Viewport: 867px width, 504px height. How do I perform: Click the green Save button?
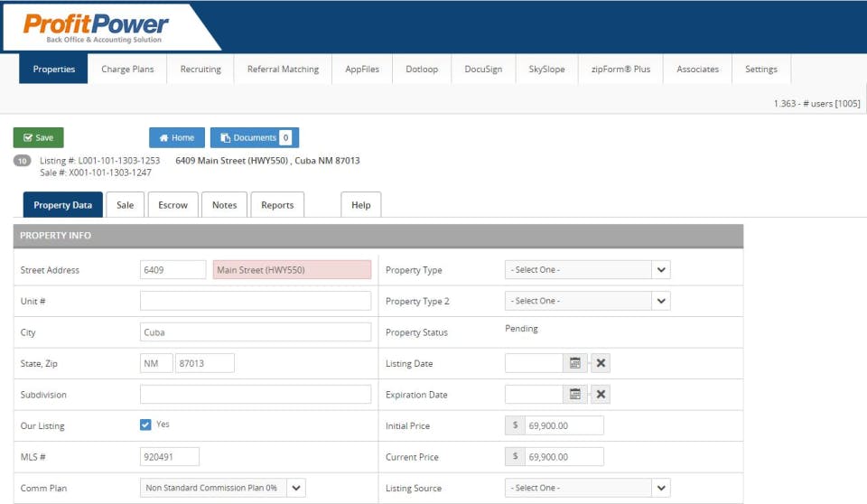pyautogui.click(x=39, y=138)
